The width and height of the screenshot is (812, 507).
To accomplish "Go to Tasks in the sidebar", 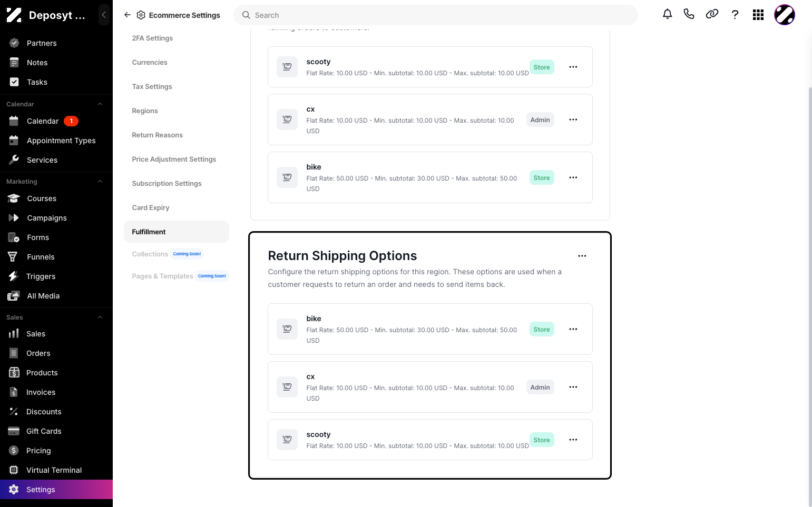I will coord(56,82).
